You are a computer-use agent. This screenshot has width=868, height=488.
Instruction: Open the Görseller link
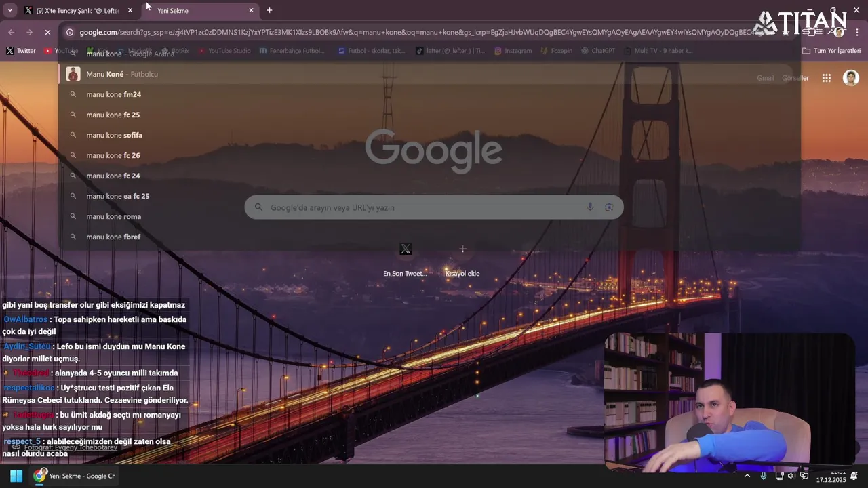point(795,78)
